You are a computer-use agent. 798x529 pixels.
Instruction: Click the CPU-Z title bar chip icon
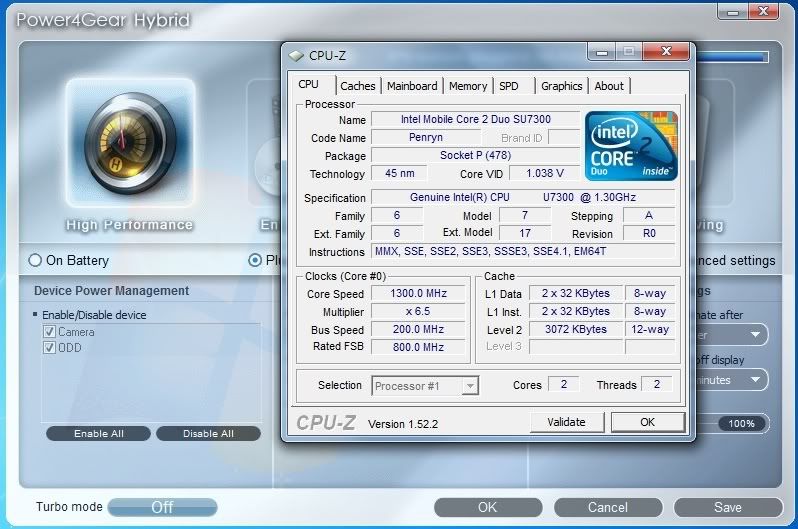[x=296, y=55]
